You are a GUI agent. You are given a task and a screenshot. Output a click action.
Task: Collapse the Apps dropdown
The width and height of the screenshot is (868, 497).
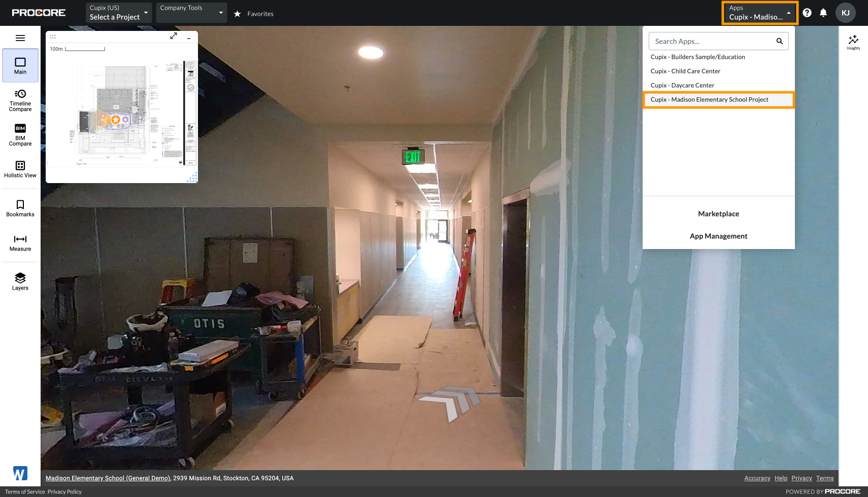coord(760,13)
